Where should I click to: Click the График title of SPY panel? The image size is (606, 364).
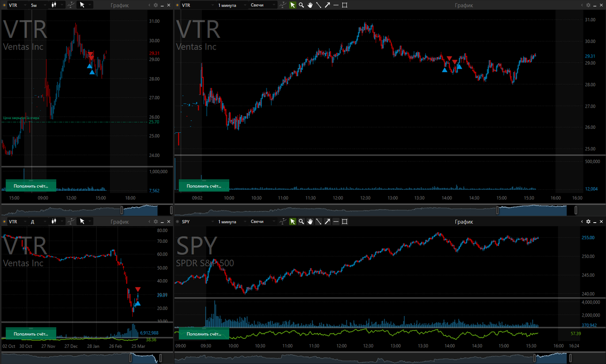point(464,221)
